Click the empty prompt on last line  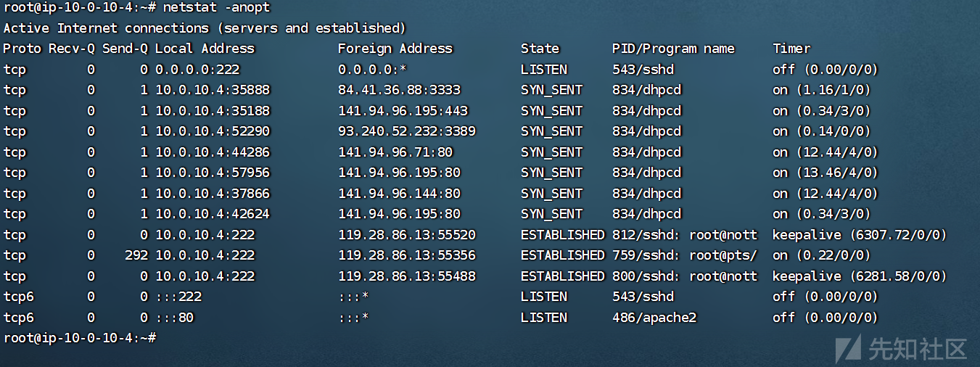pyautogui.click(x=78, y=338)
